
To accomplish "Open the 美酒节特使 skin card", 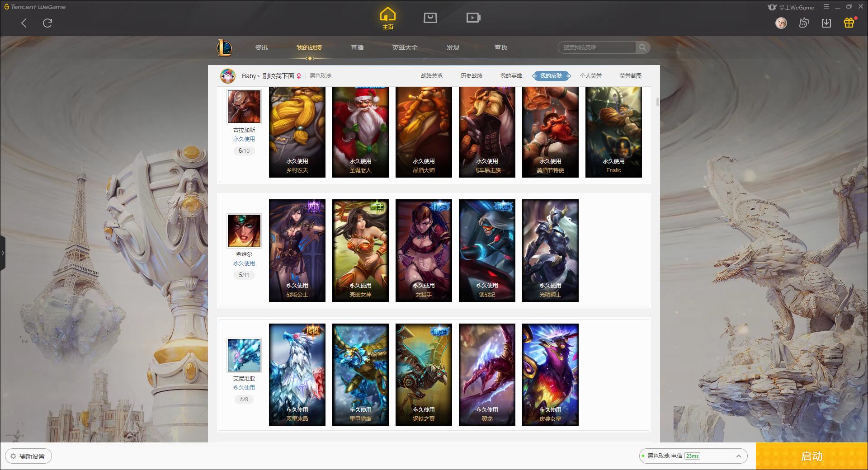I will coord(550,132).
